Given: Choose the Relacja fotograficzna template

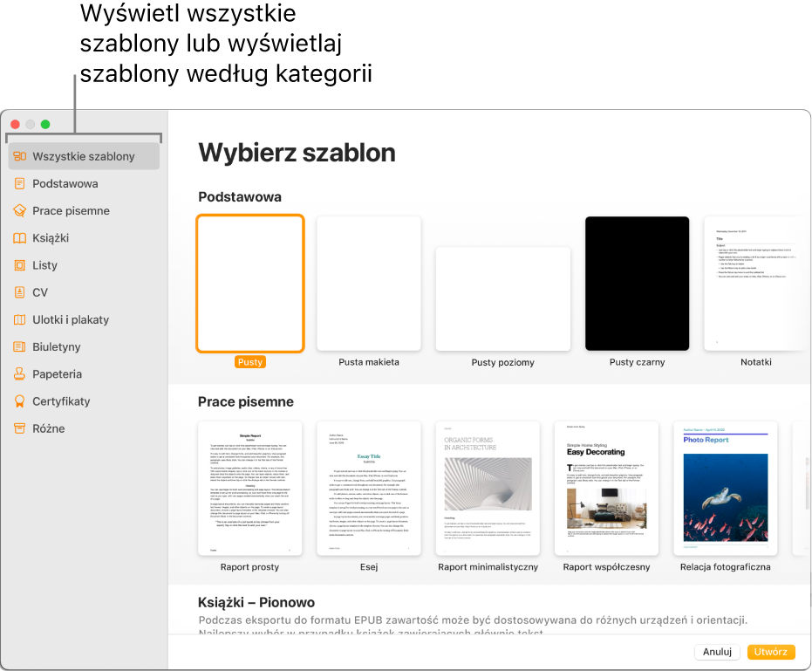Looking at the screenshot, I should point(726,488).
